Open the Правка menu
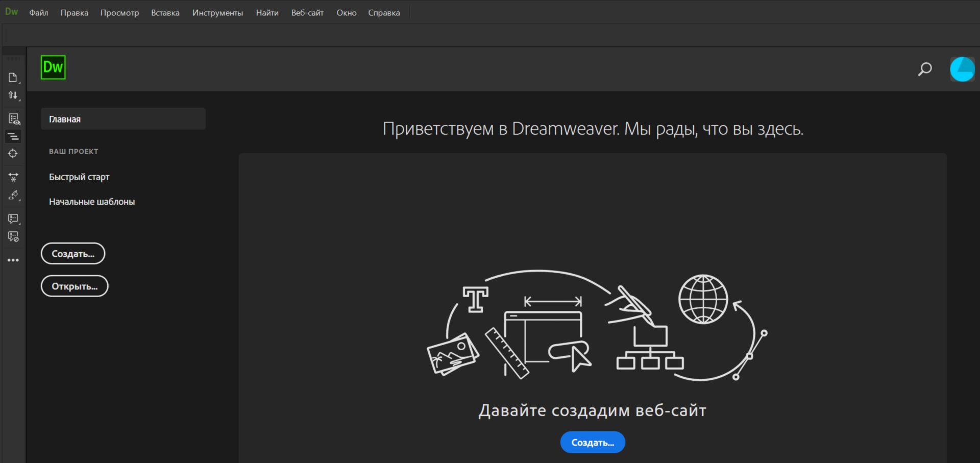The height and width of the screenshot is (463, 980). pyautogui.click(x=75, y=13)
